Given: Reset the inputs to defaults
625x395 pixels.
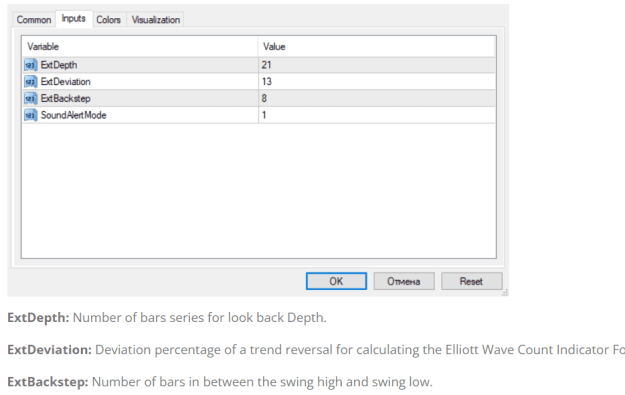Looking at the screenshot, I should (472, 281).
